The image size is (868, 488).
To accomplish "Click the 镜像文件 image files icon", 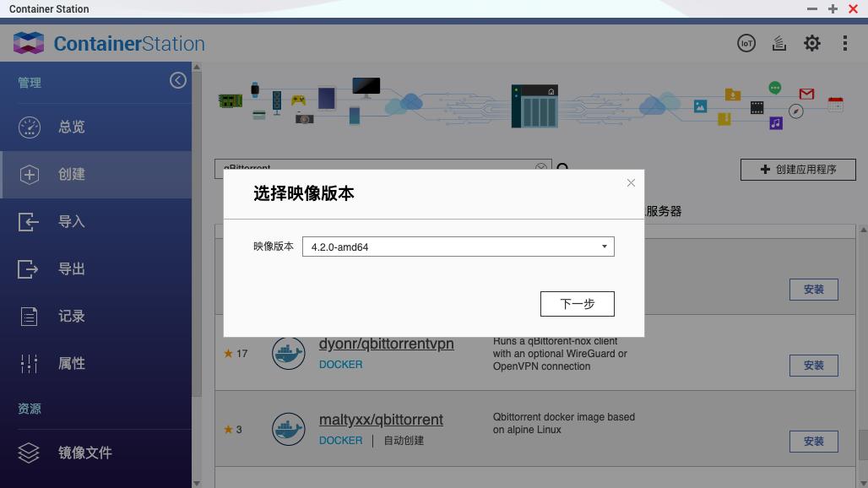I will coord(29,453).
